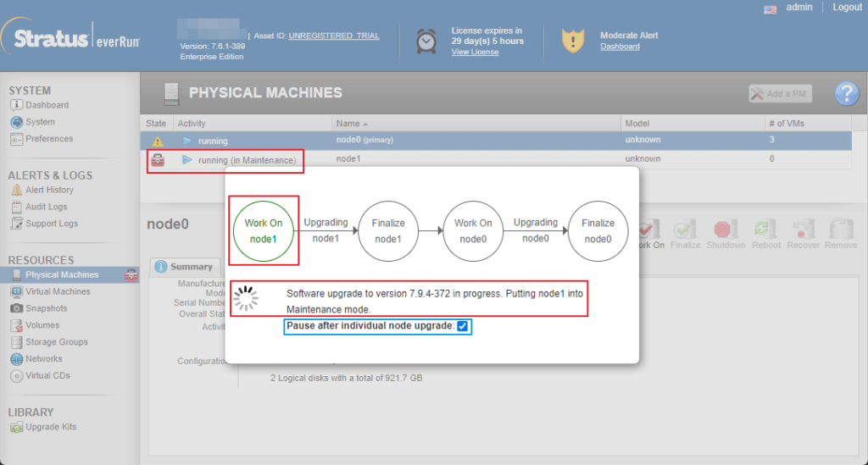Click node1 running play arrow icon
The height and width of the screenshot is (465, 868).
click(x=186, y=160)
